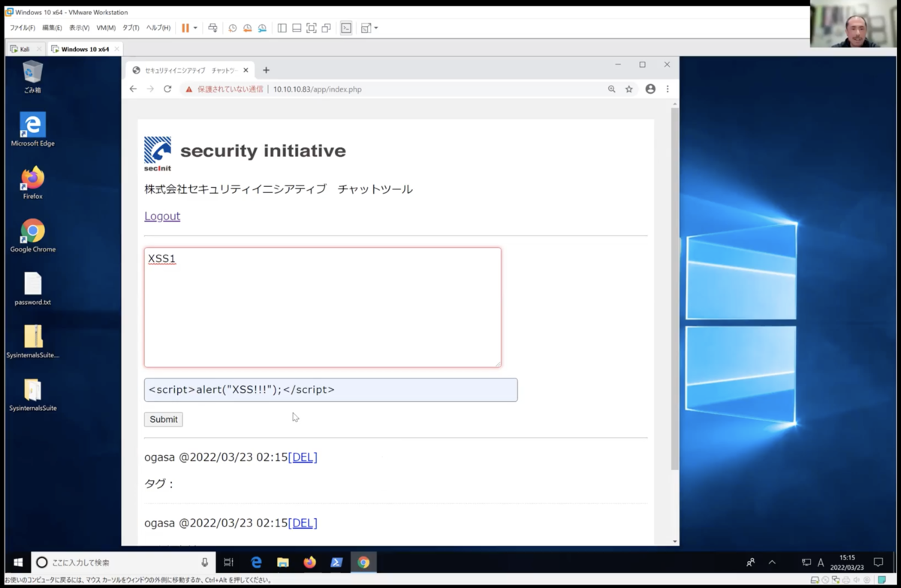Open the タブ(T) menu
901x588 pixels.
pyautogui.click(x=131, y=28)
